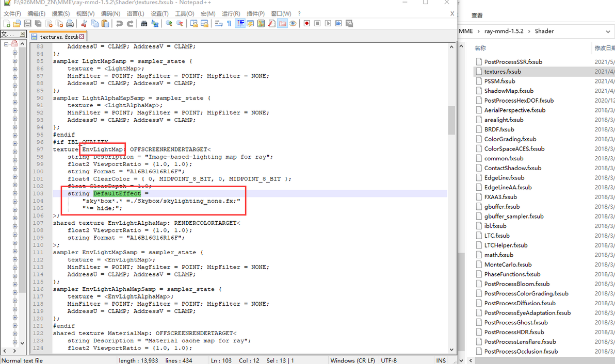
Task: Save the current file with toolbar icon
Action: coord(27,24)
